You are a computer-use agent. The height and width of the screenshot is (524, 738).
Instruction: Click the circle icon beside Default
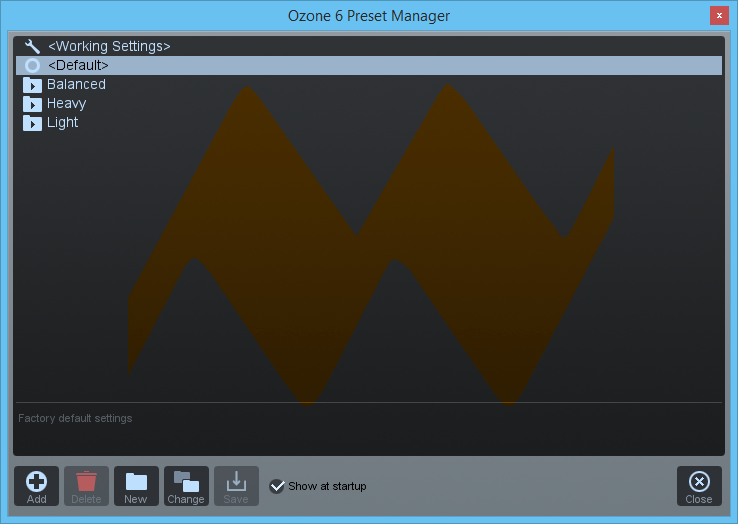pyautogui.click(x=32, y=65)
